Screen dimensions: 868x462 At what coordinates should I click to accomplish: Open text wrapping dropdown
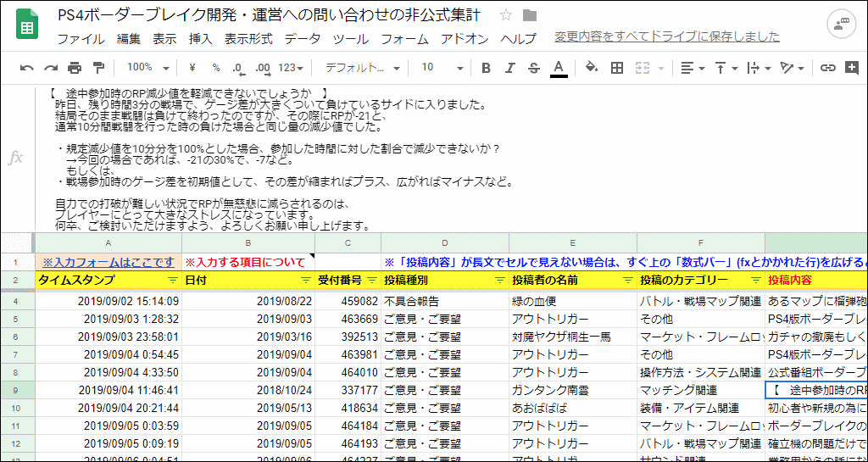click(759, 68)
